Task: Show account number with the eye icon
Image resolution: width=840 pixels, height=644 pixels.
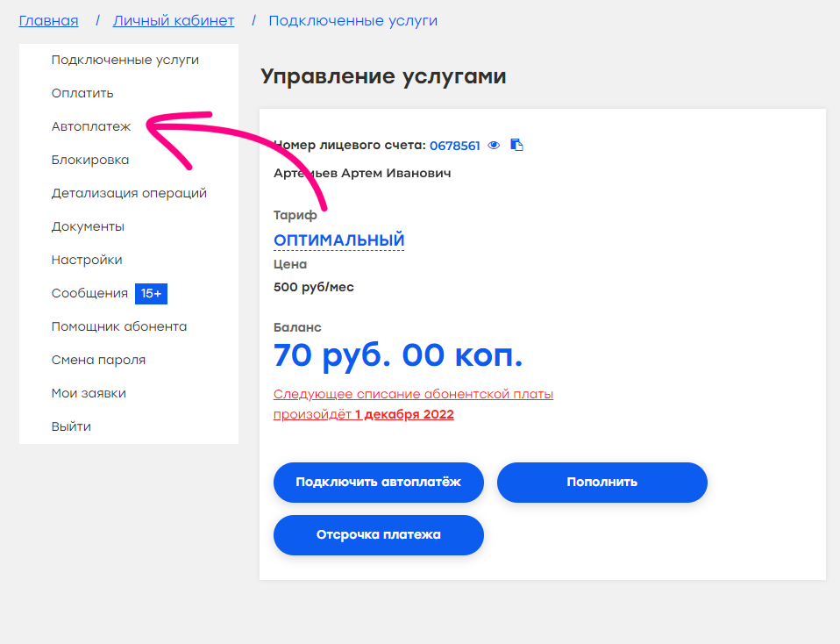Action: [x=494, y=146]
